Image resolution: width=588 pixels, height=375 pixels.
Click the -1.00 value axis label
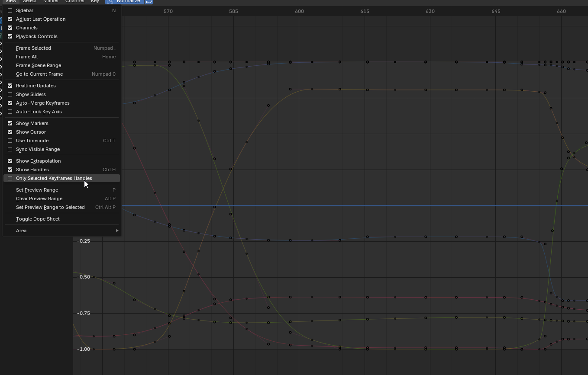(83, 349)
